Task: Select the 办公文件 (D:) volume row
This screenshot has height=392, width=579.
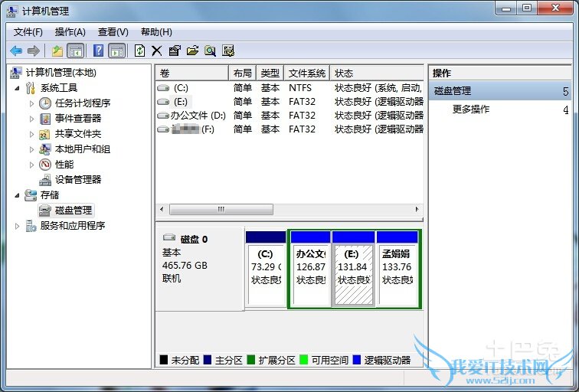Action: [289, 116]
